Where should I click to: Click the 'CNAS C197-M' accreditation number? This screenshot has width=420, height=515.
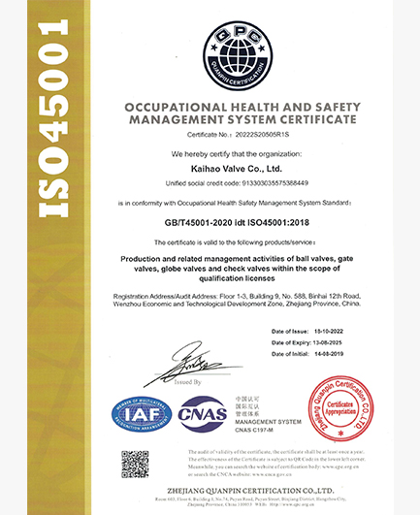[254, 430]
